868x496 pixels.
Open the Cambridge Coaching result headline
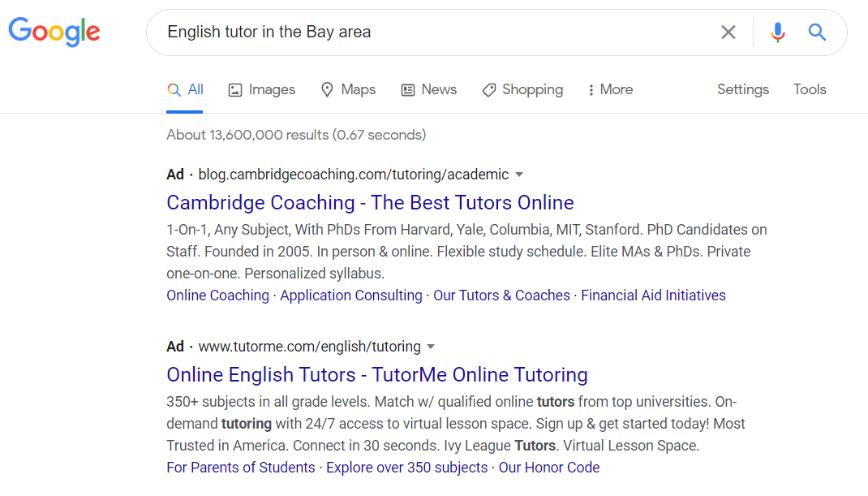(x=370, y=202)
